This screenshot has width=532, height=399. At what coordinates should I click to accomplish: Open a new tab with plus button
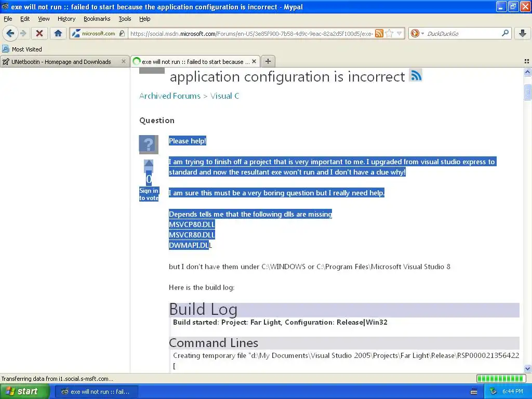pyautogui.click(x=268, y=61)
